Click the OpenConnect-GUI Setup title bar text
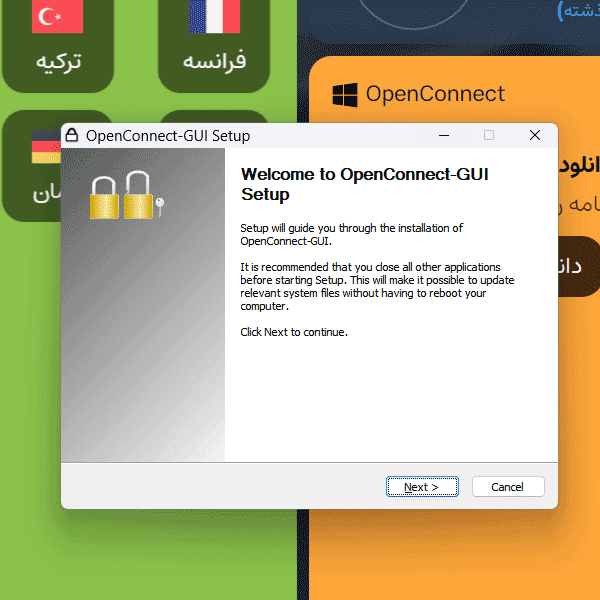 [x=168, y=136]
